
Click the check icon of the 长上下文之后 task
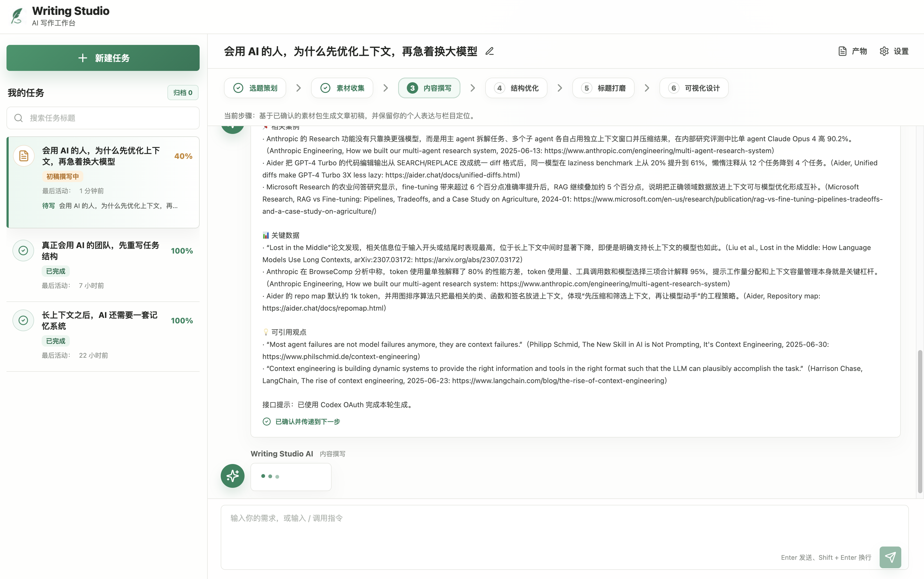(x=23, y=320)
